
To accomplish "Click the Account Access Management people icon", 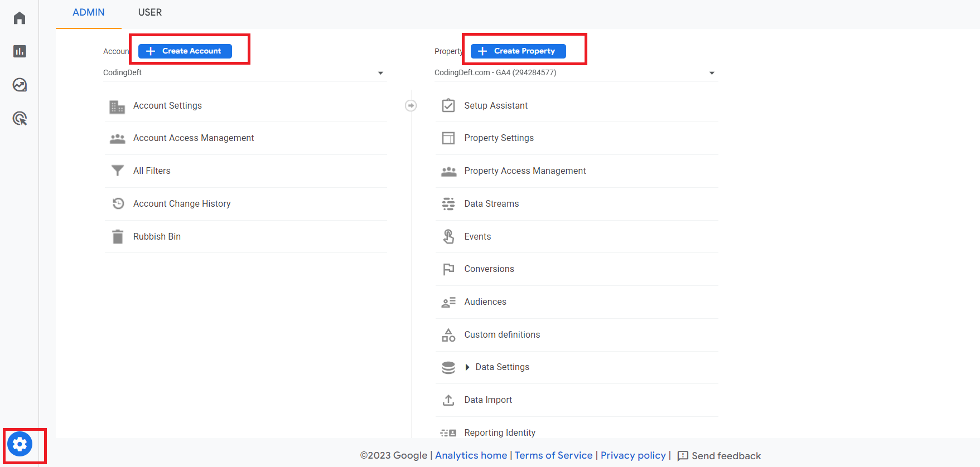I will click(x=117, y=138).
